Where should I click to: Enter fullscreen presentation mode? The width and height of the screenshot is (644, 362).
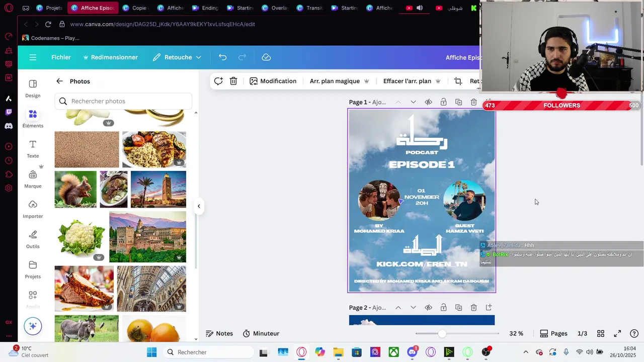(617, 333)
